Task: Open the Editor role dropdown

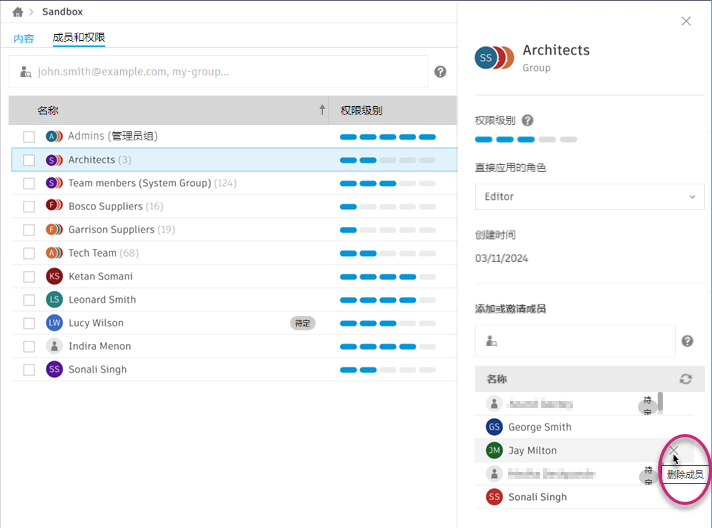Action: [589, 197]
